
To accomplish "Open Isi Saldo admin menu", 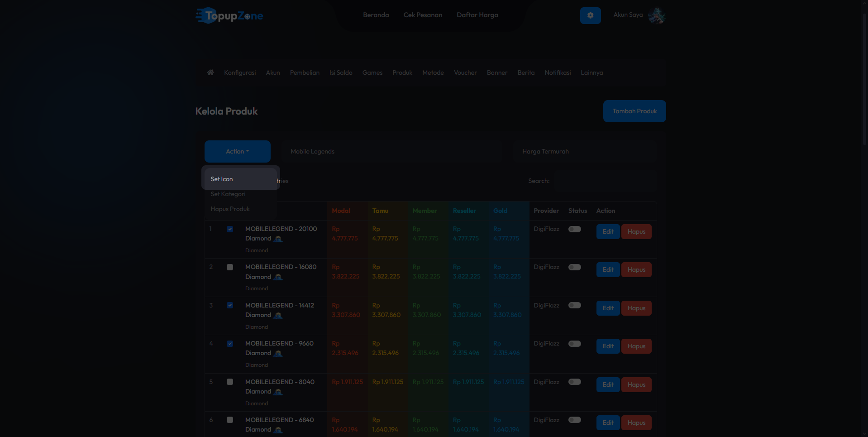I will point(341,72).
